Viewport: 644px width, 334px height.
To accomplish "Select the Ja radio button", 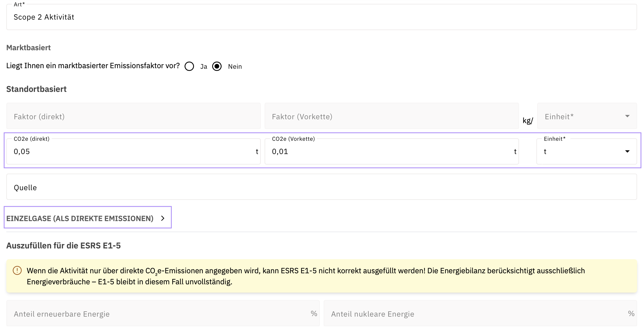I will pyautogui.click(x=189, y=66).
